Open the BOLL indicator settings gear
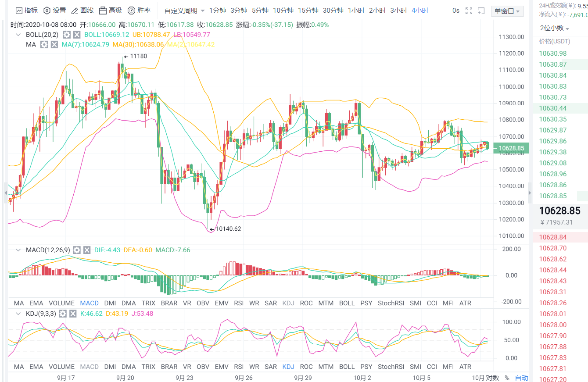 (x=66, y=34)
